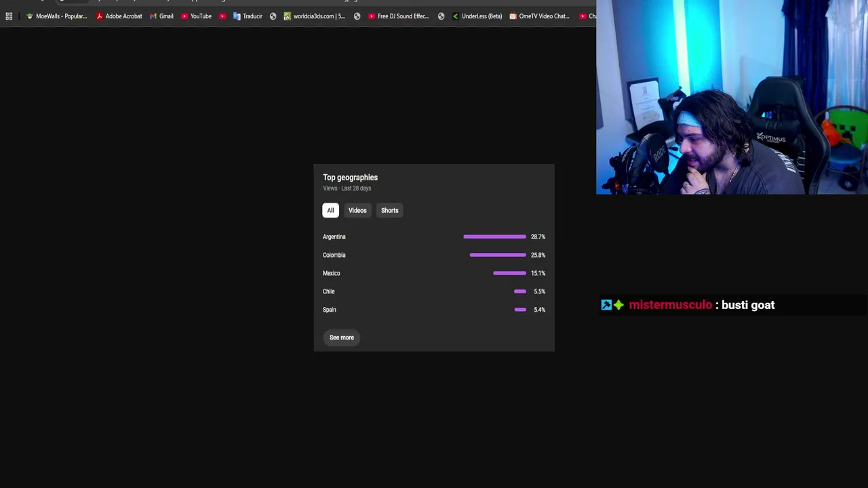This screenshot has height=488, width=868.
Task: Click the Chile row label
Action: pos(329,291)
